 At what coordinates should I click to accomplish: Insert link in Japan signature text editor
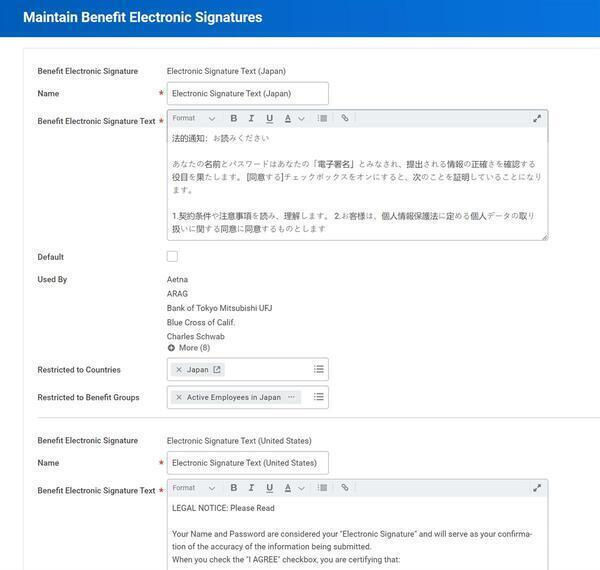tap(345, 118)
